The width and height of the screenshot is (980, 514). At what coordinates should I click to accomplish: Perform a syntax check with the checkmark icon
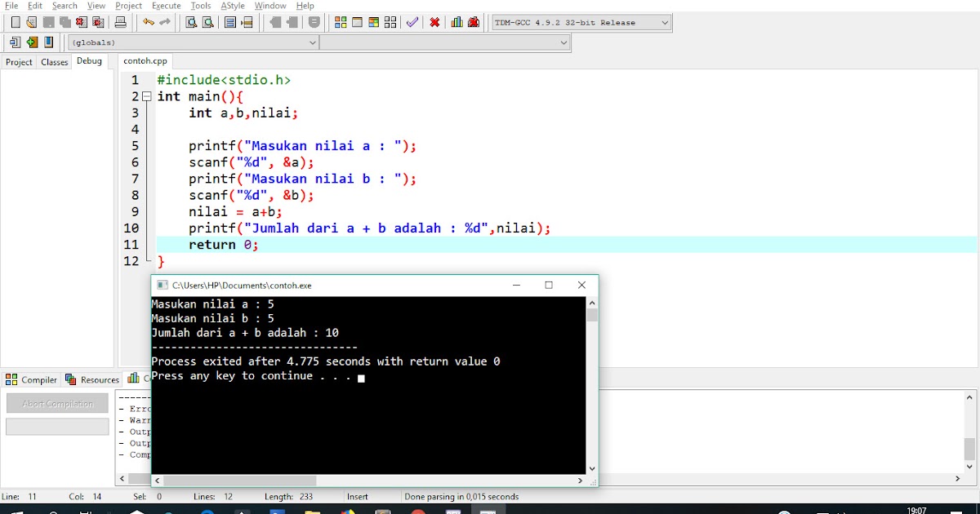412,22
